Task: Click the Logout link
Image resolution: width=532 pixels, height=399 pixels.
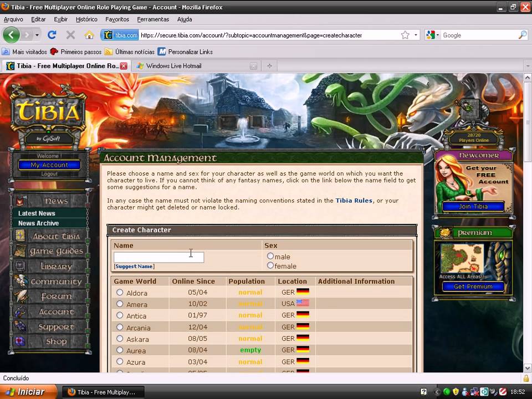Action: pyautogui.click(x=49, y=173)
